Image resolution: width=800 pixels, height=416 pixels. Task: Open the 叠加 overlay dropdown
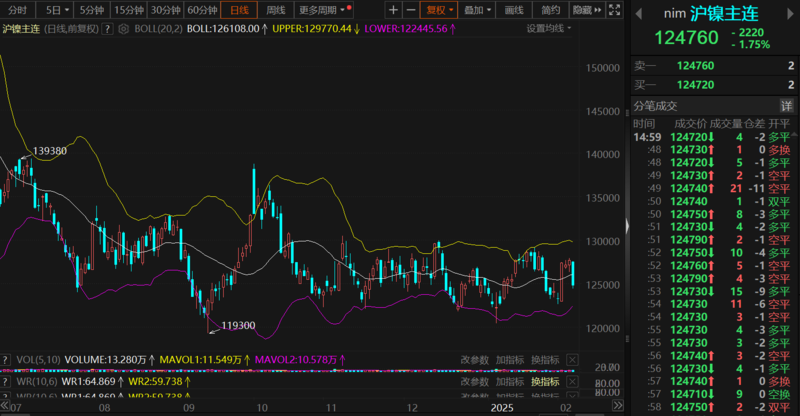coord(478,10)
